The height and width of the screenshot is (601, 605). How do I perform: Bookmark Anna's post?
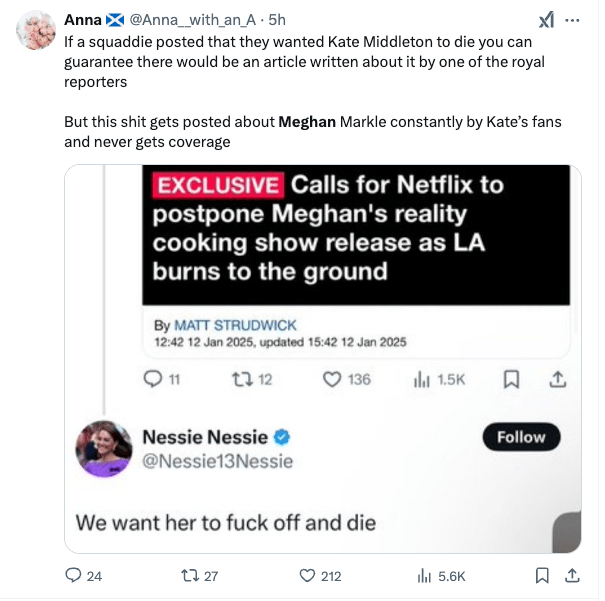542,576
